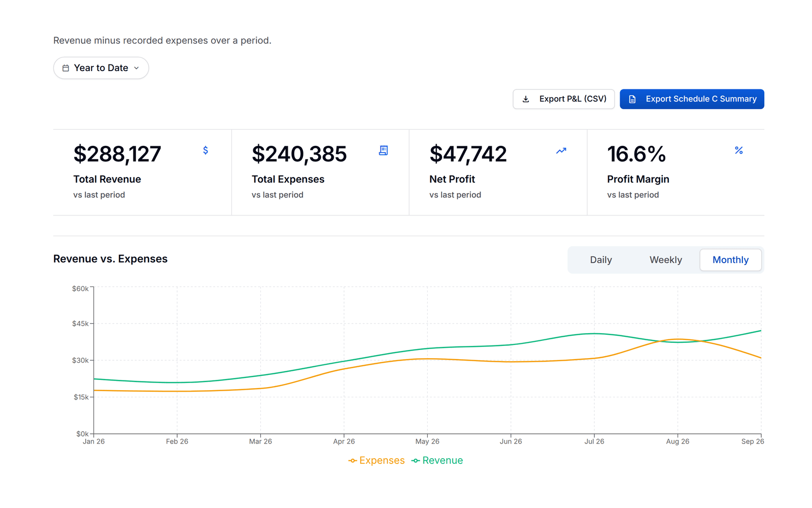Image resolution: width=812 pixels, height=508 pixels.
Task: Click the percent icon on Profit Margin card
Action: pos(739,150)
